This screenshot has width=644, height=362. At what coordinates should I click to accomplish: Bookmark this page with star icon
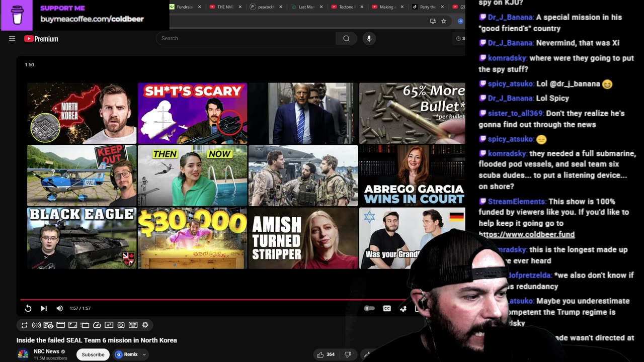click(x=444, y=21)
